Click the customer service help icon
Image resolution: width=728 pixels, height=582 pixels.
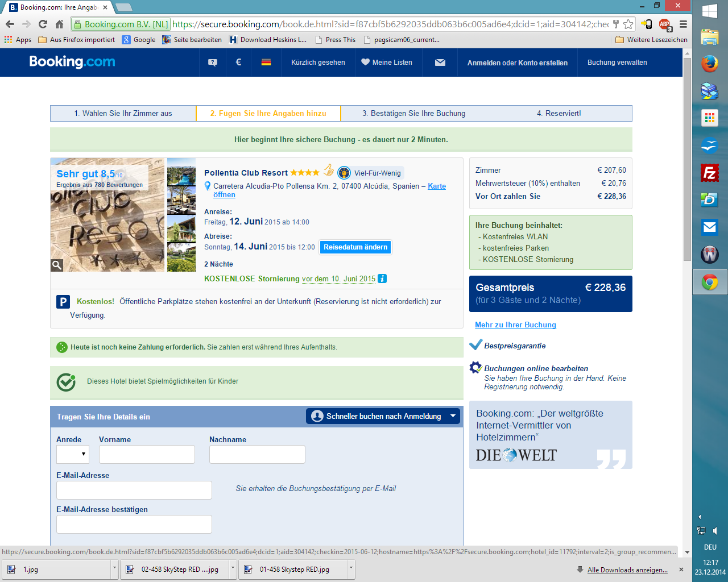[213, 63]
